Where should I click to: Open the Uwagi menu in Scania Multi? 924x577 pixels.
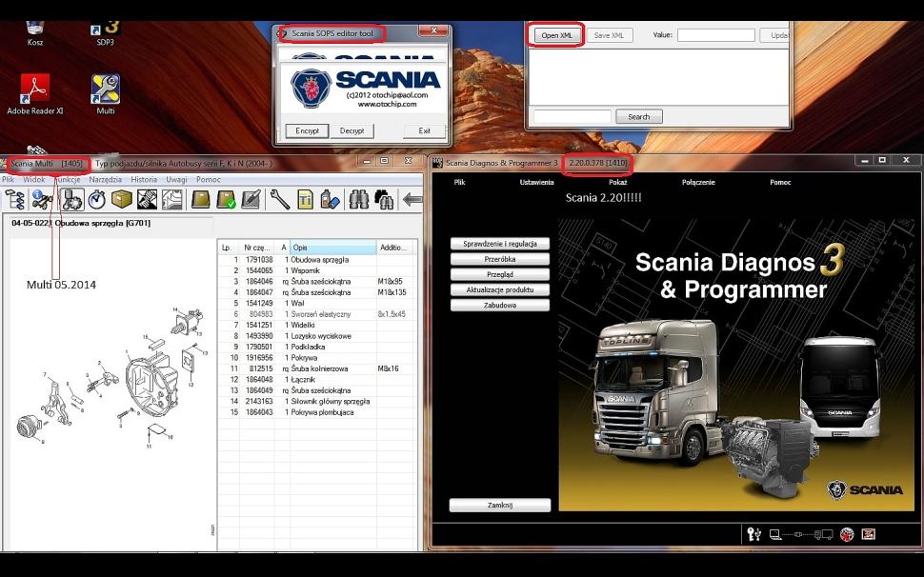coord(176,180)
